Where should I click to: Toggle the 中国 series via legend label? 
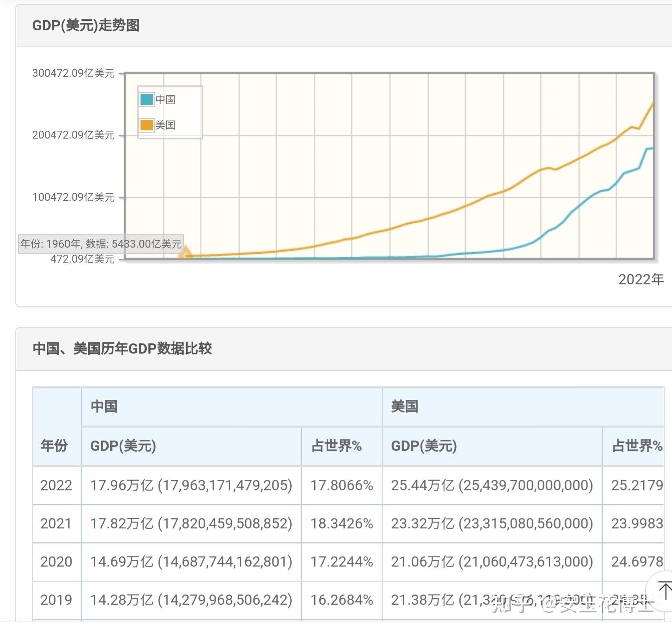coord(165,99)
